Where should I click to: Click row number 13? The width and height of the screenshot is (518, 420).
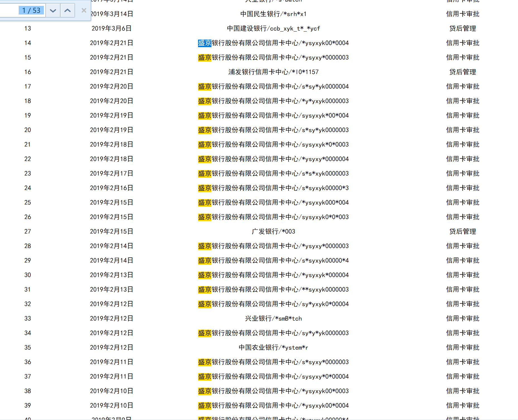pos(28,28)
